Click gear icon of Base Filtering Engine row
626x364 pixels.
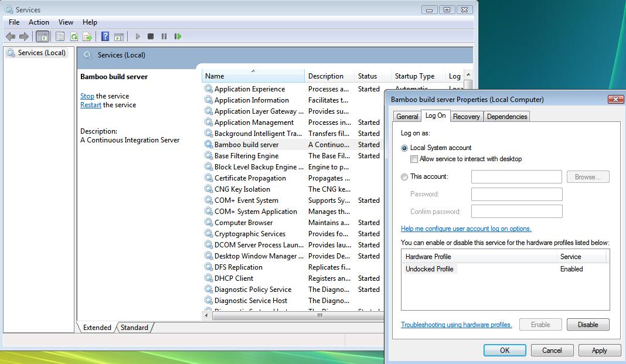[209, 156]
